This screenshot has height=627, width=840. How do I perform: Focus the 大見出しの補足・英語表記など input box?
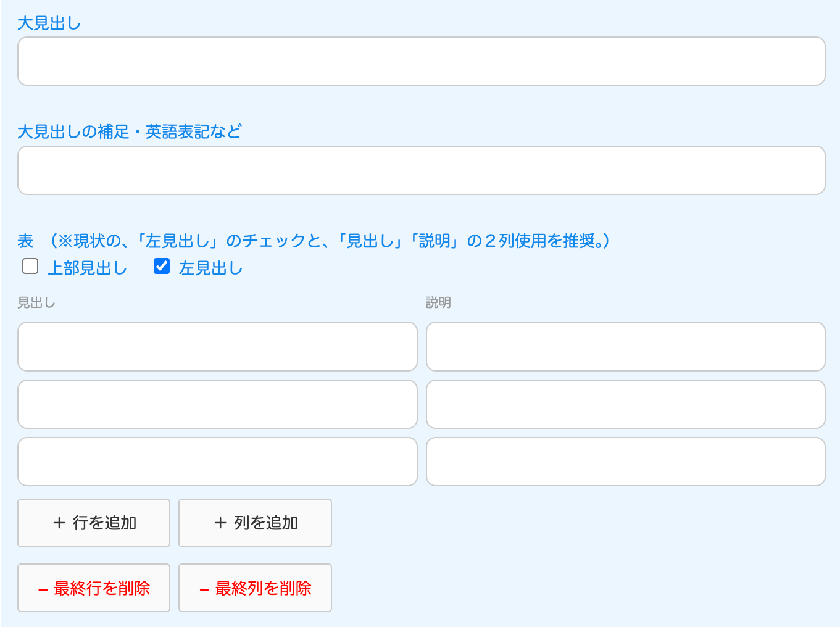(x=421, y=170)
